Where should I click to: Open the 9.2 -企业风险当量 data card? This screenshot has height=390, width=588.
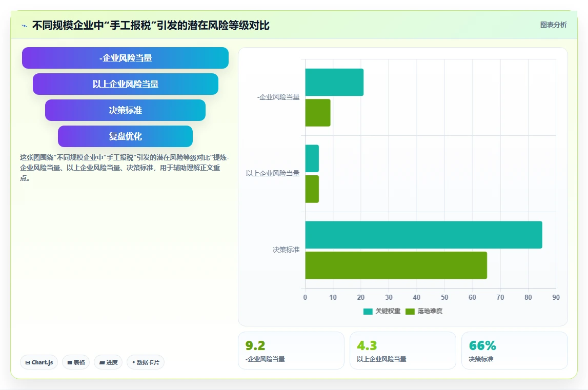[x=291, y=351]
